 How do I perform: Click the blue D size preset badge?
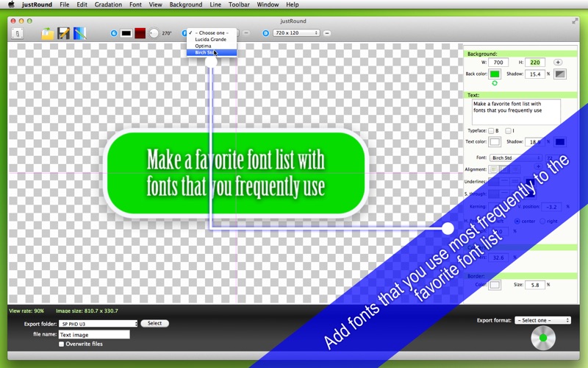tap(266, 33)
